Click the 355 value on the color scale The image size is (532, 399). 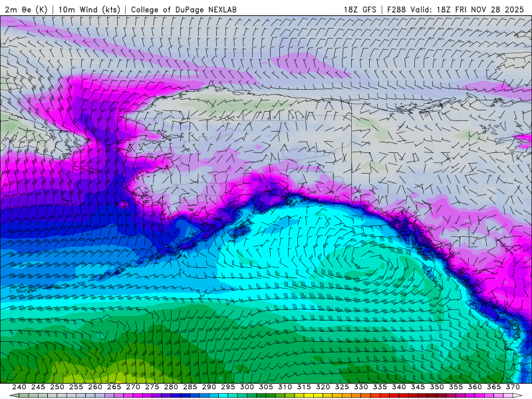456,387
